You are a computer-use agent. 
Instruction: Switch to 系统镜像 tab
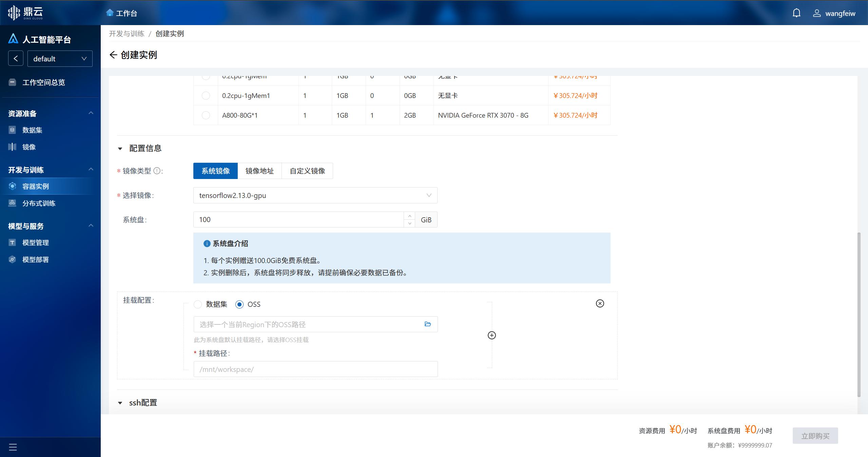point(216,171)
